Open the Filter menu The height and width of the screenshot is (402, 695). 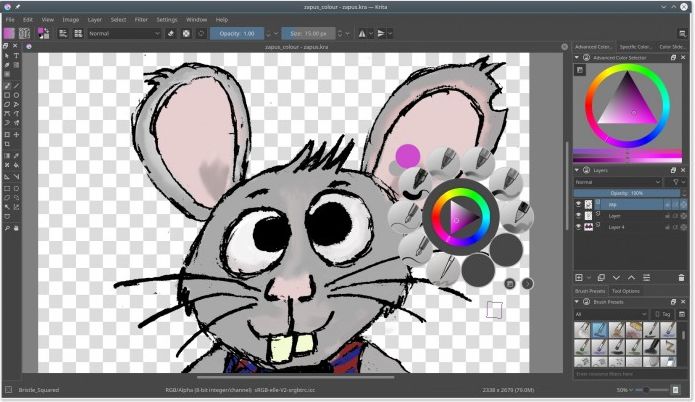pyautogui.click(x=141, y=20)
